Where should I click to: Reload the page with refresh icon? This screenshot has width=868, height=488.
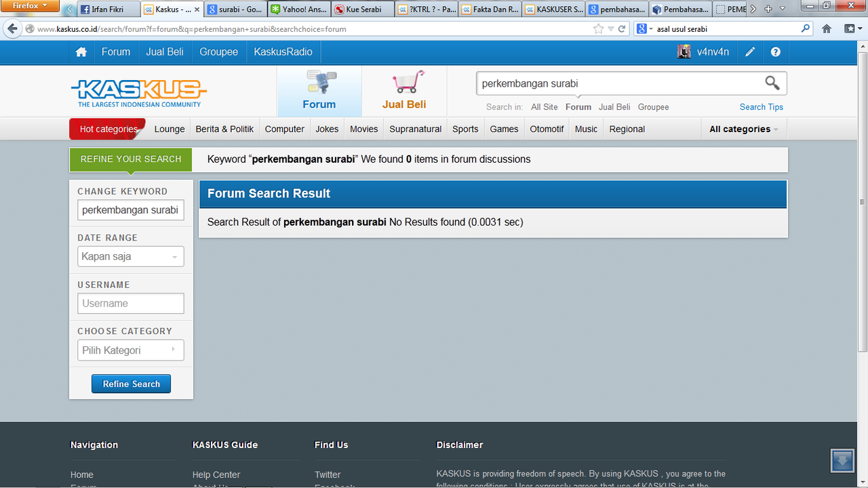[x=622, y=29]
